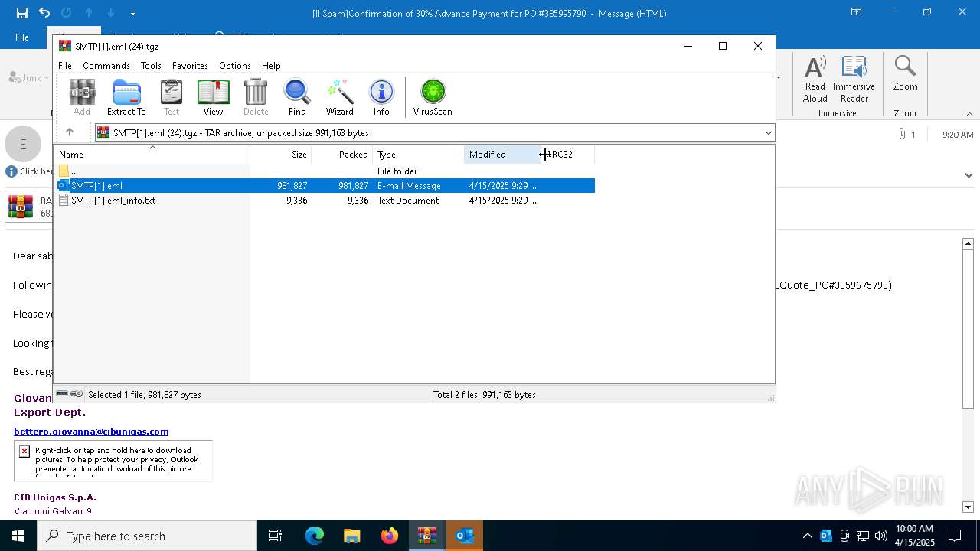Viewport: 980px width, 551px height.
Task: Launch Firefox from taskbar
Action: click(390, 536)
